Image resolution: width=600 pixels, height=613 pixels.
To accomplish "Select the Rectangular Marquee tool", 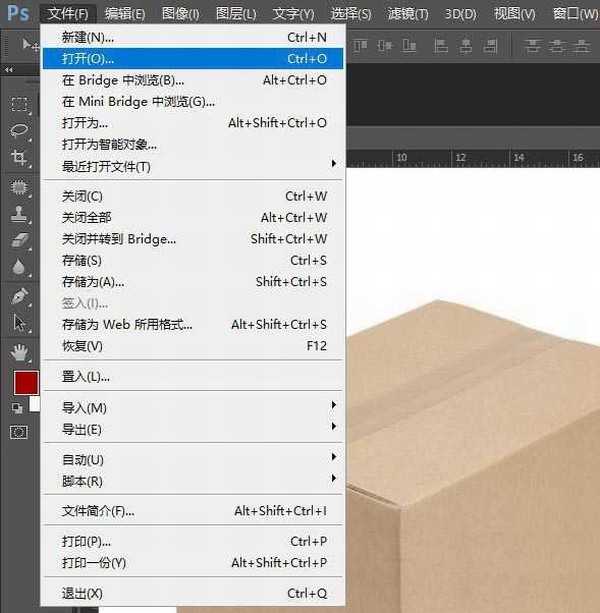I will click(x=19, y=104).
